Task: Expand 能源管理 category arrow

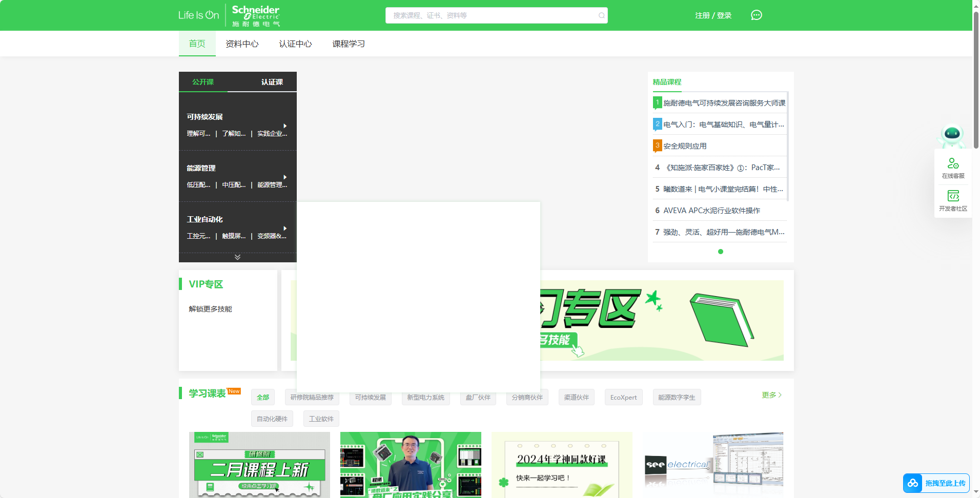Action: click(285, 177)
